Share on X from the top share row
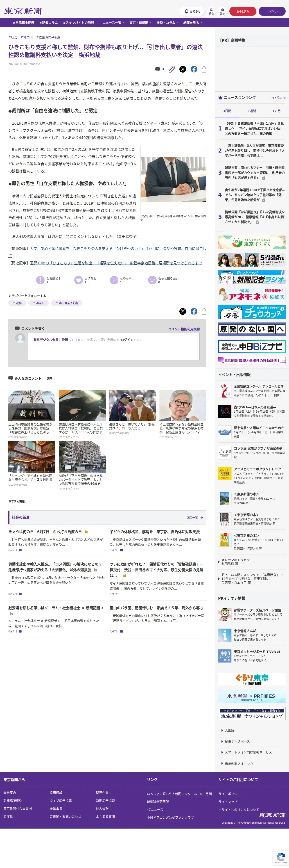 click(183, 69)
